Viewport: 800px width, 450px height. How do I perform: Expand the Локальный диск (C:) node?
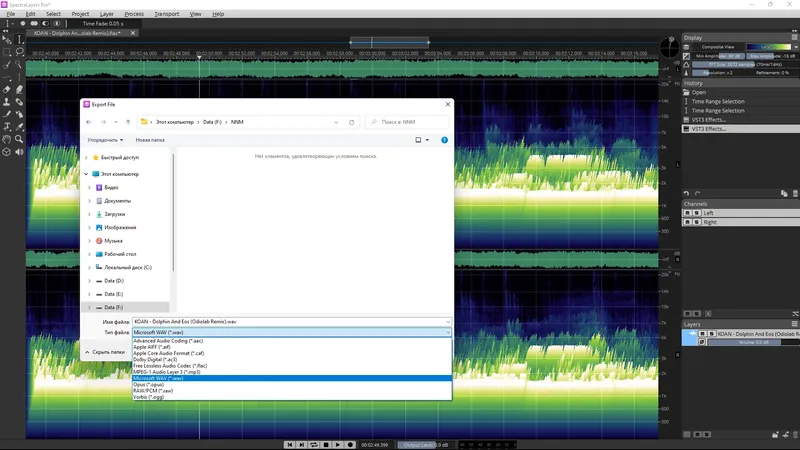point(89,267)
